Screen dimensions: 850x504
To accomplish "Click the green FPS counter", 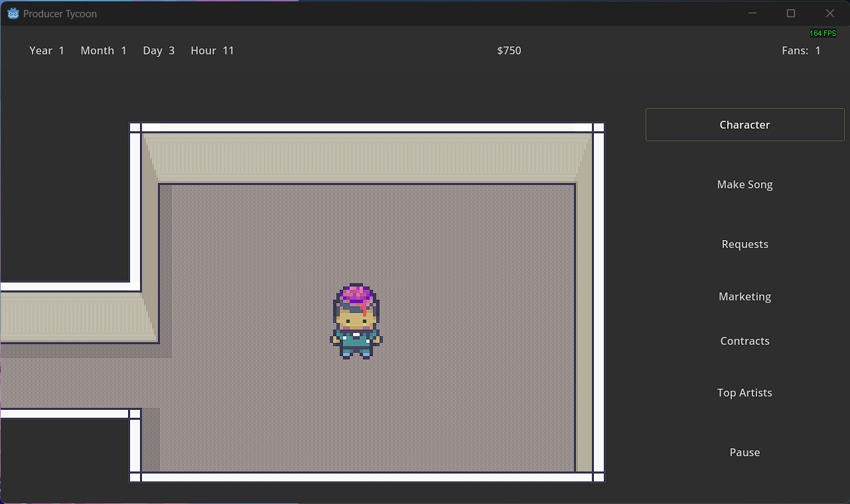I will (823, 32).
